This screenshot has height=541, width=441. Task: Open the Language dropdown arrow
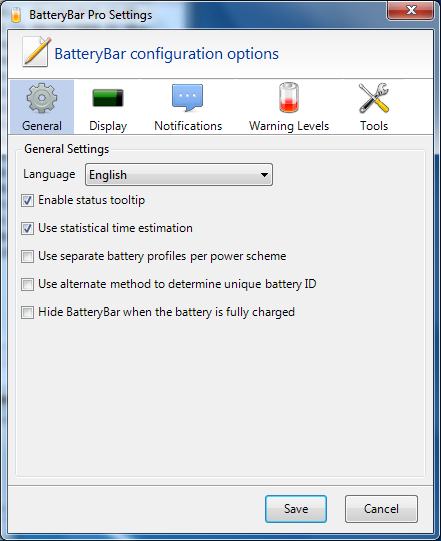tap(264, 175)
